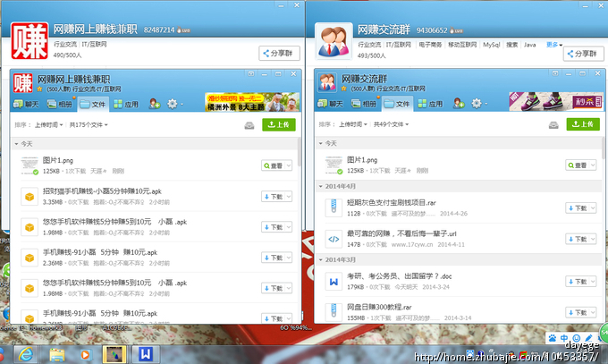Click file list scrollbar in 网赚网上赚钱兼职 window
The image size is (608, 364).
tap(299, 152)
